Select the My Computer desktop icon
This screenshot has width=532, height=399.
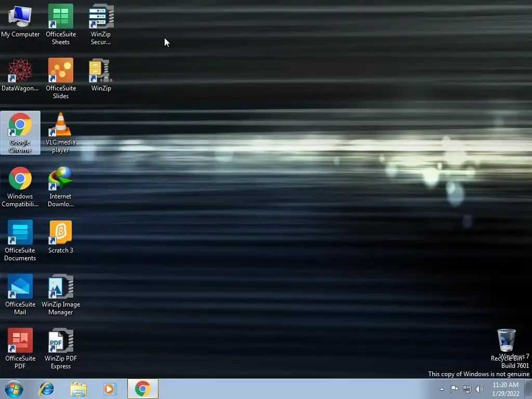coord(20,21)
